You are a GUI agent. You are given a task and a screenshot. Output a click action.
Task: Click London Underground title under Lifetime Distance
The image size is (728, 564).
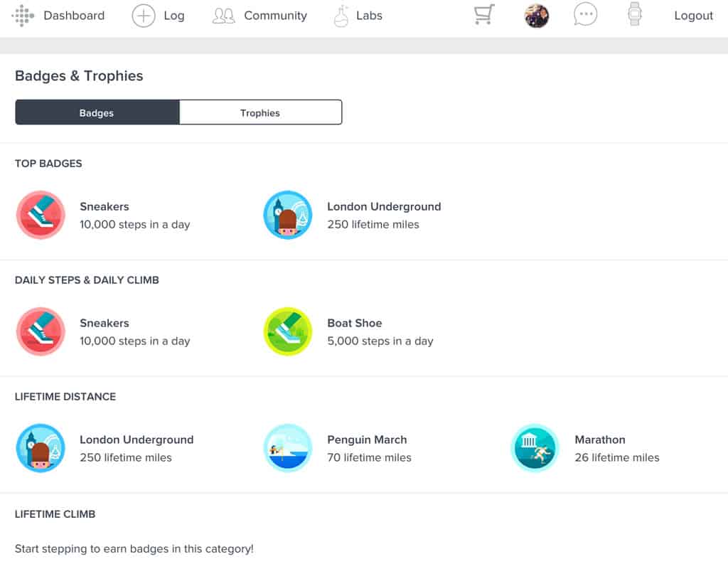[x=136, y=440]
